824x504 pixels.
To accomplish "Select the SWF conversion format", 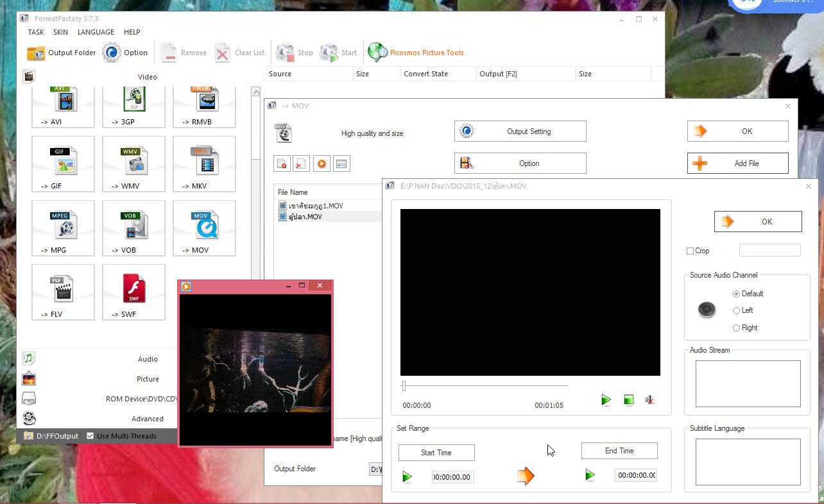I will click(x=133, y=292).
